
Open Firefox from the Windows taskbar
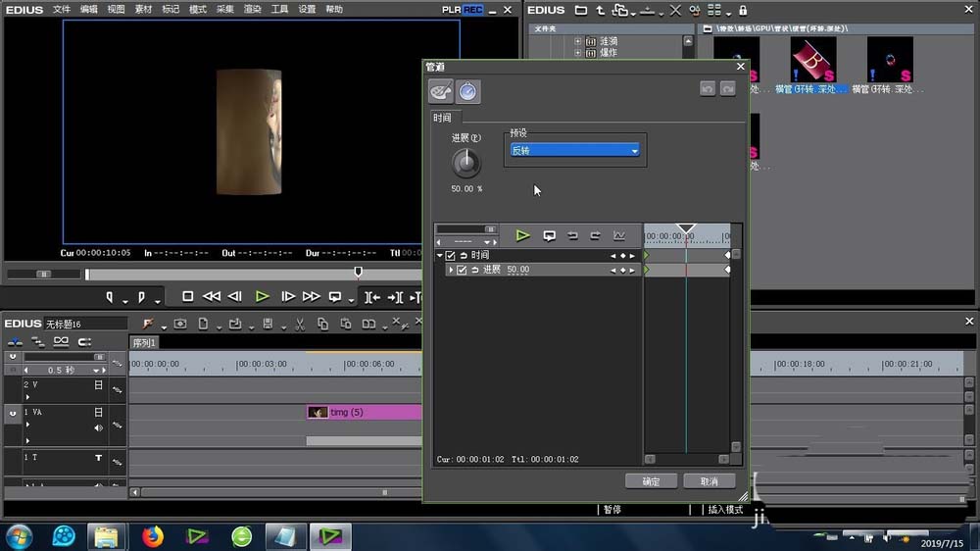pyautogui.click(x=152, y=536)
